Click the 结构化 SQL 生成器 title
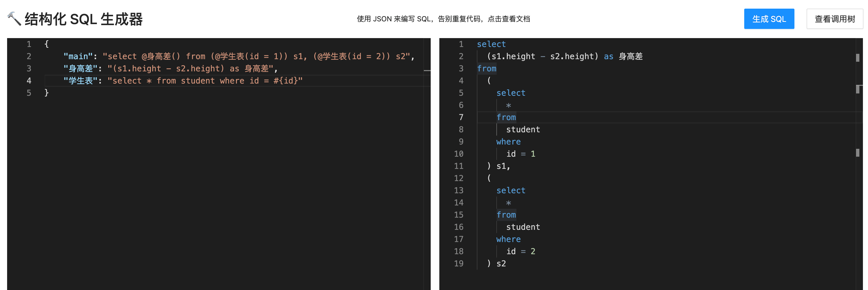868x290 pixels. 83,19
